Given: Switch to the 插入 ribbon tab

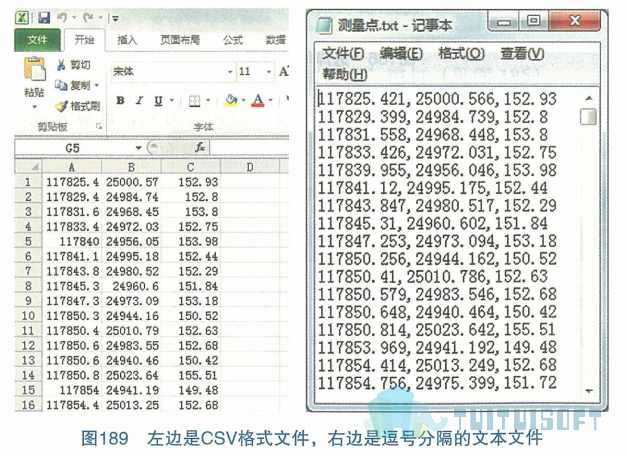Looking at the screenshot, I should click(127, 40).
